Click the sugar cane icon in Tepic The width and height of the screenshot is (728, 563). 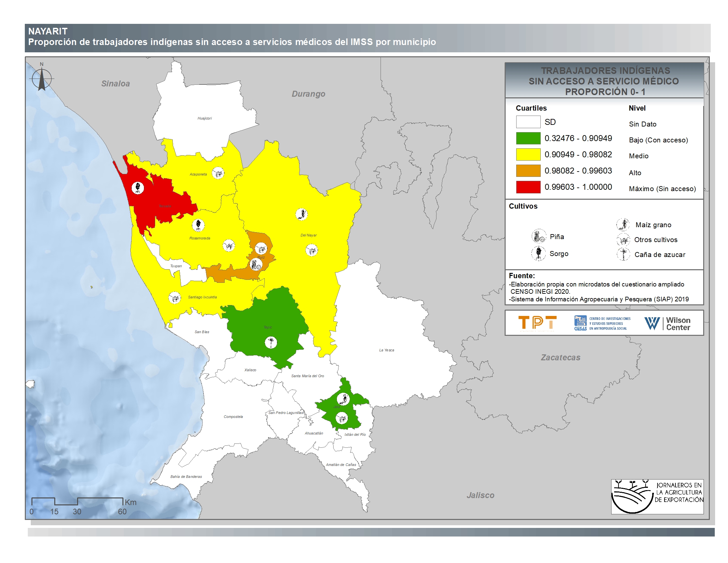[x=271, y=342]
